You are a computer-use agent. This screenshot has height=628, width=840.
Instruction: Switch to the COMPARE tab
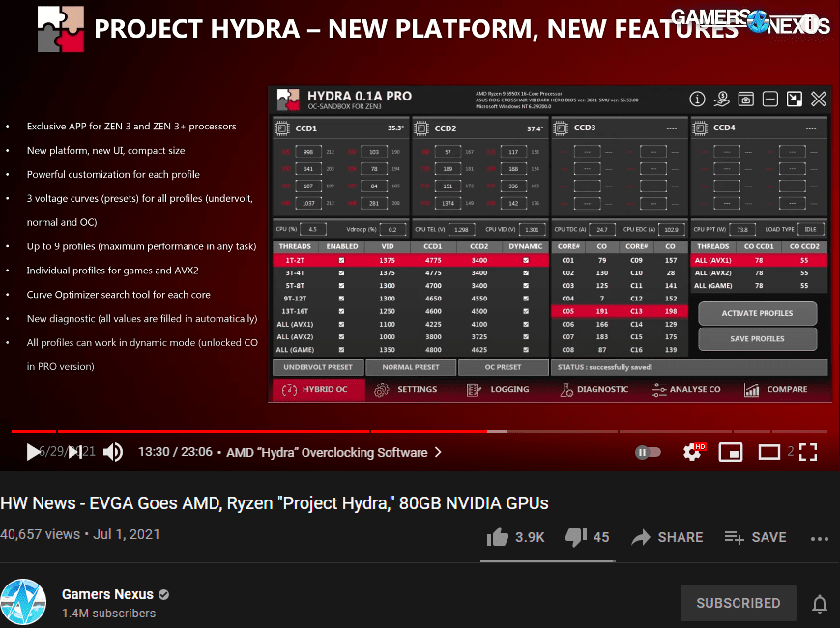coord(775,389)
